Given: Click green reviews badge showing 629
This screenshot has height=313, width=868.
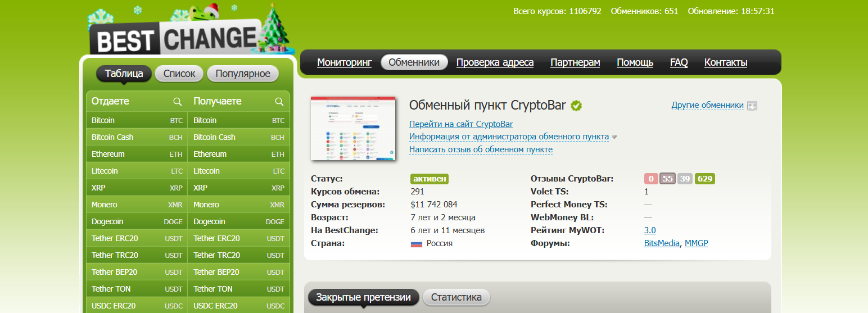Looking at the screenshot, I should (705, 179).
